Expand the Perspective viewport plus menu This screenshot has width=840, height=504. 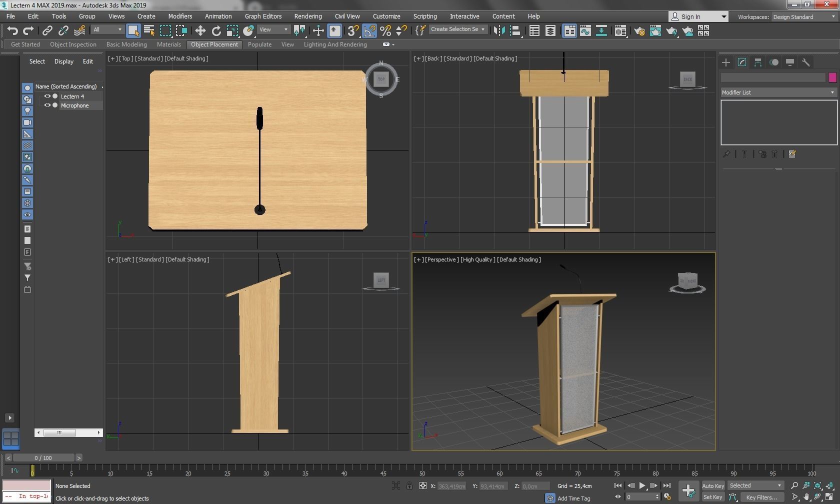418,259
